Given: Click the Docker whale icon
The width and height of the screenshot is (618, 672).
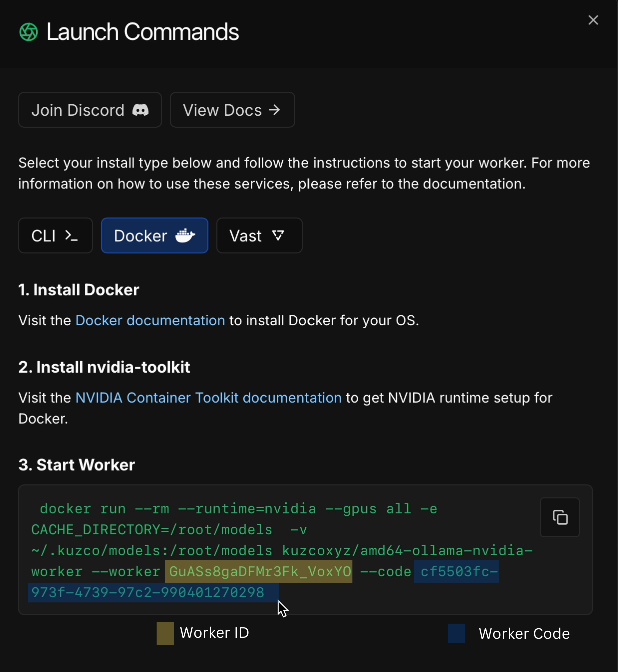Looking at the screenshot, I should coord(185,235).
